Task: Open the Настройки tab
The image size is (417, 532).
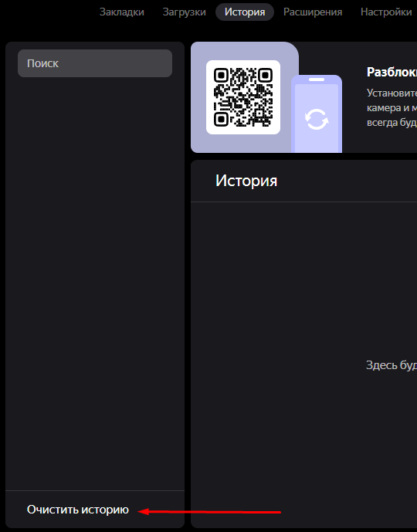Action: 386,12
